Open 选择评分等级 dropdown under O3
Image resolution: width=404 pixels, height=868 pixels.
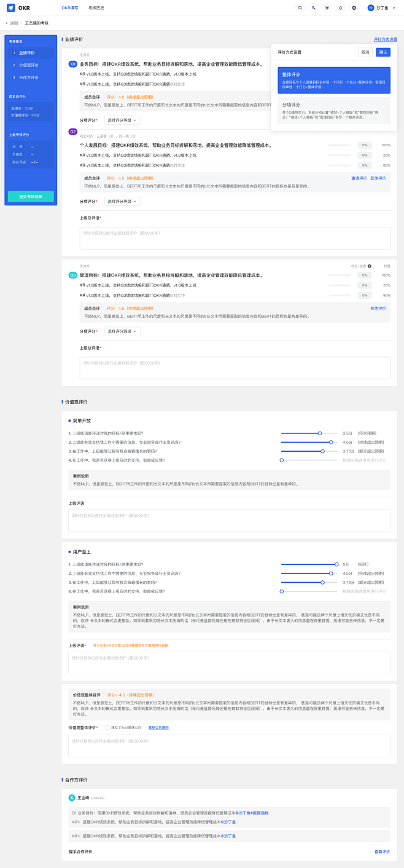pyautogui.click(x=122, y=331)
